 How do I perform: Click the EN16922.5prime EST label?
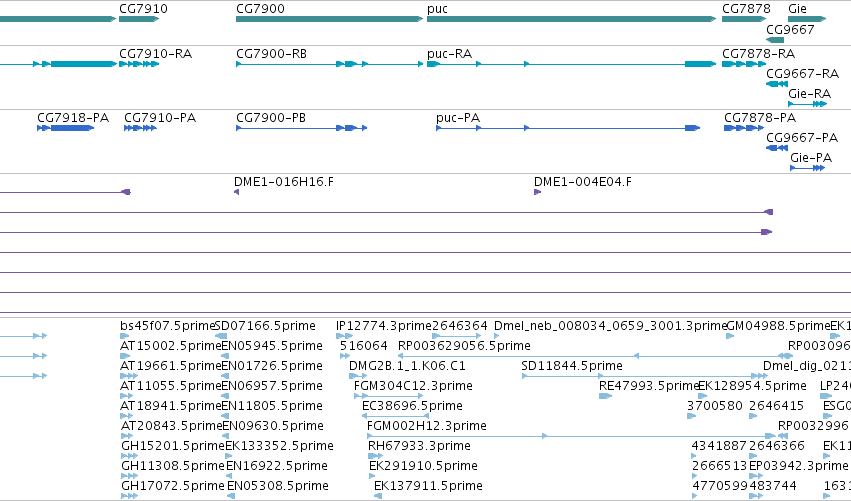[277, 466]
